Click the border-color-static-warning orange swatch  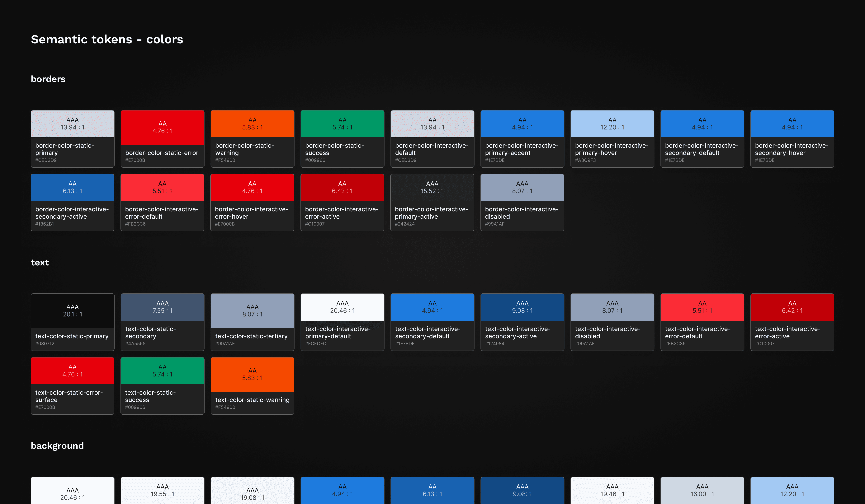point(252,124)
